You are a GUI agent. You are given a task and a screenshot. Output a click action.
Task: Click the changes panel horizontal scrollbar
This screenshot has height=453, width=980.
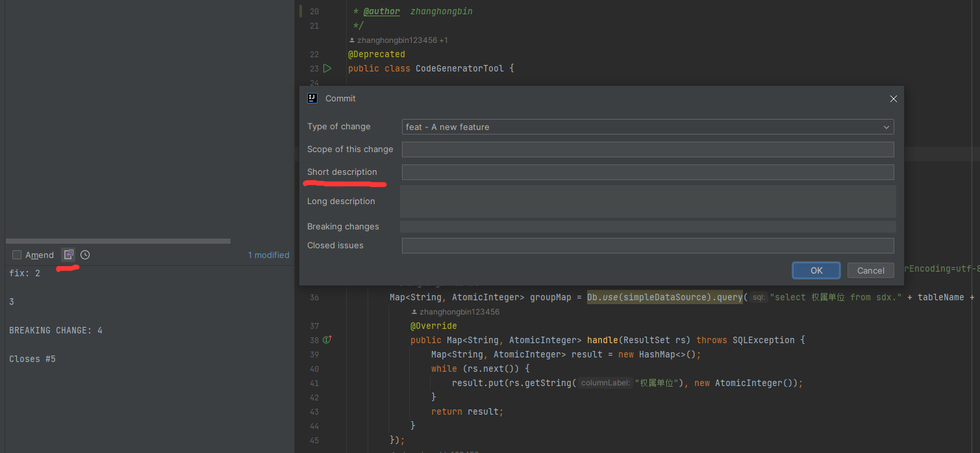(118, 241)
